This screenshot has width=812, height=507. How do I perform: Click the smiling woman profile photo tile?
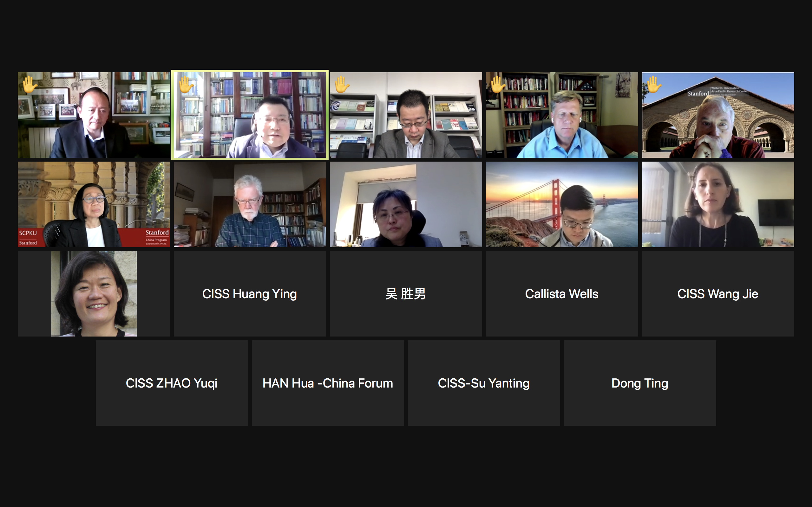tap(94, 294)
